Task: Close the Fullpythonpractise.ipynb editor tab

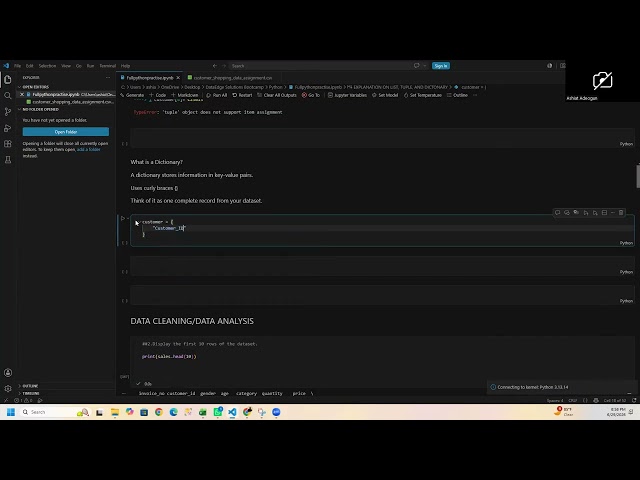Action: pyautogui.click(x=178, y=78)
